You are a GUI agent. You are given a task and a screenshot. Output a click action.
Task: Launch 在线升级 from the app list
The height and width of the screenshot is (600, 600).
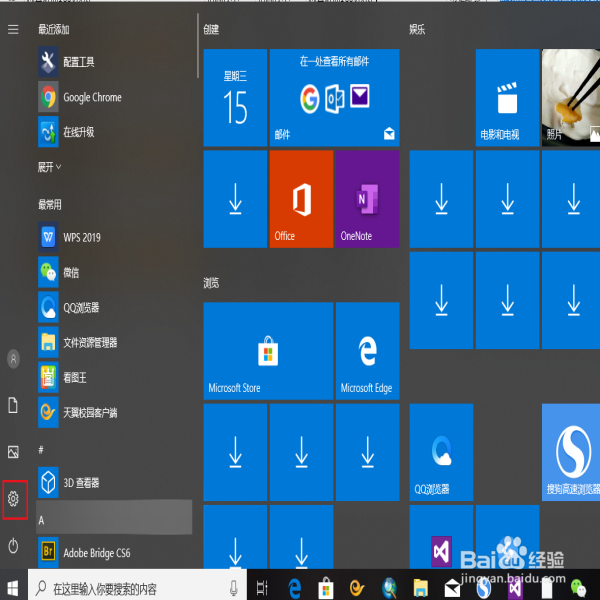pos(115,132)
